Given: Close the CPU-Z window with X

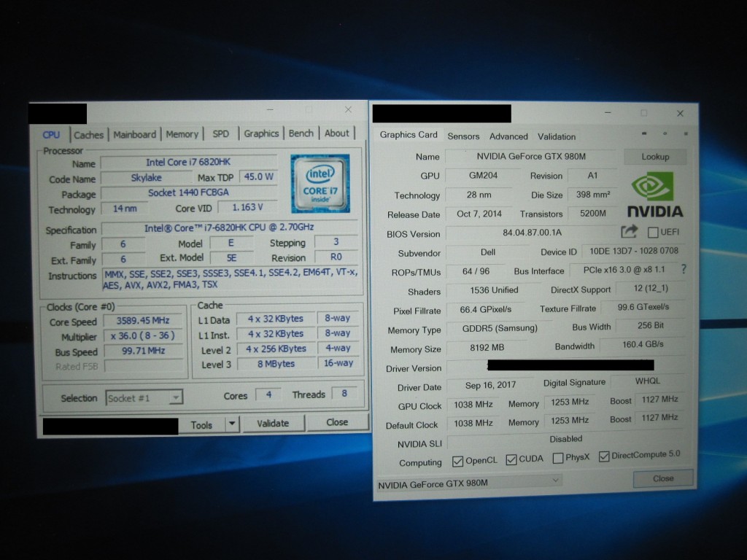Looking at the screenshot, I should (x=348, y=109).
